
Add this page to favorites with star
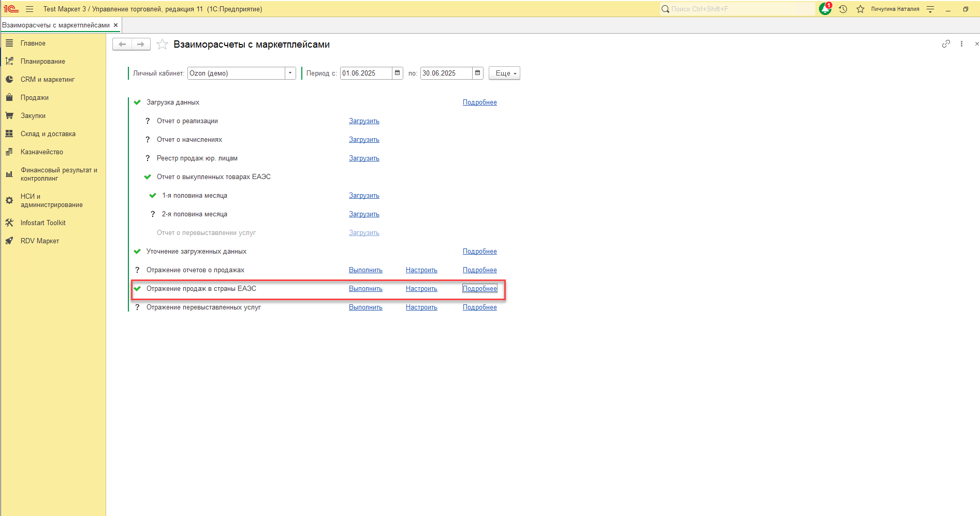tap(162, 45)
